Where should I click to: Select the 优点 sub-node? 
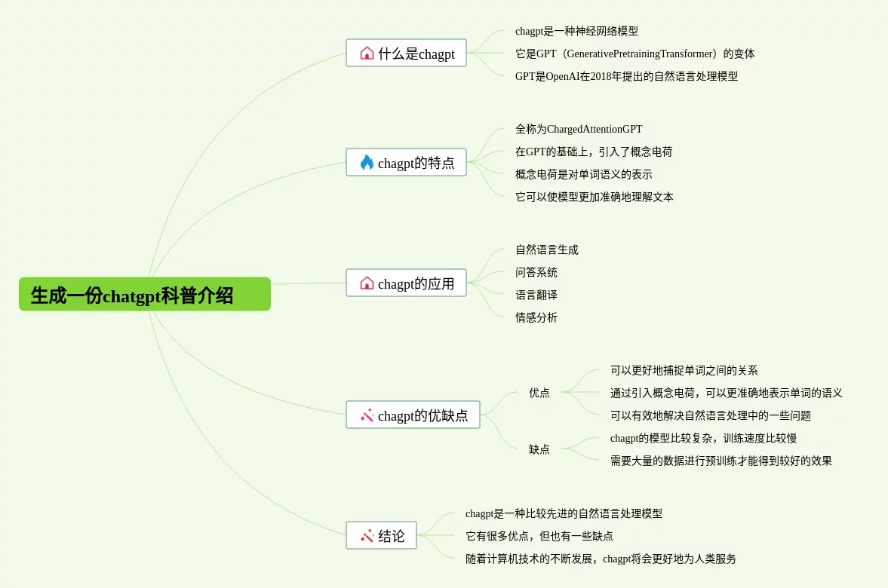tap(539, 393)
